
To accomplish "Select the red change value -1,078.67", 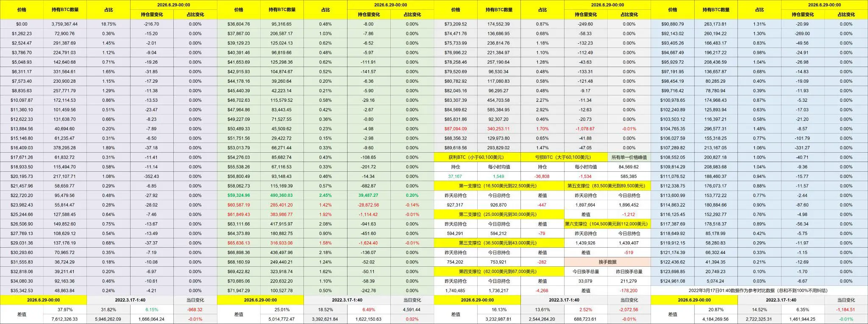I will pyautogui.click(x=585, y=129).
